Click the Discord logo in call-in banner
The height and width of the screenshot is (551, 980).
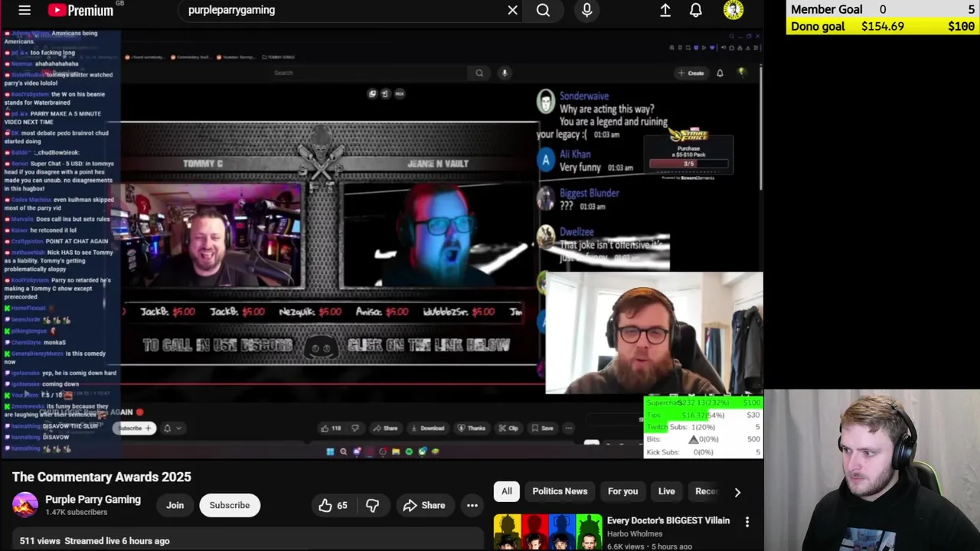321,346
